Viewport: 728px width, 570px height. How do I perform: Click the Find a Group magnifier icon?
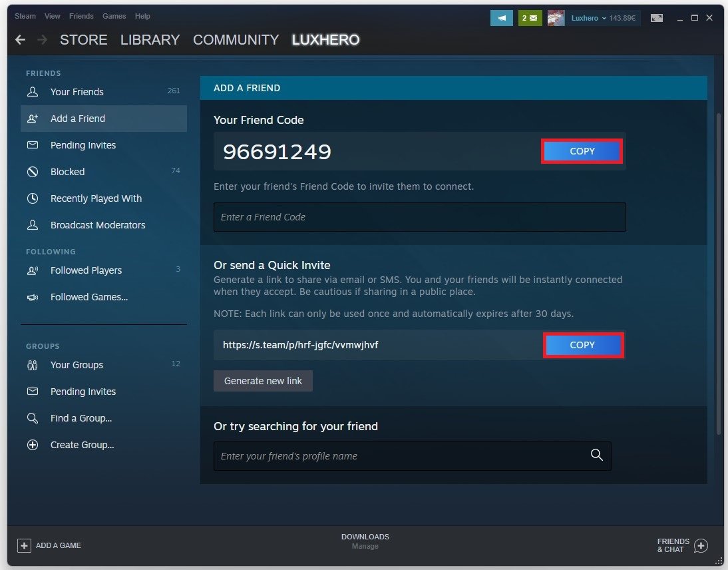click(33, 418)
